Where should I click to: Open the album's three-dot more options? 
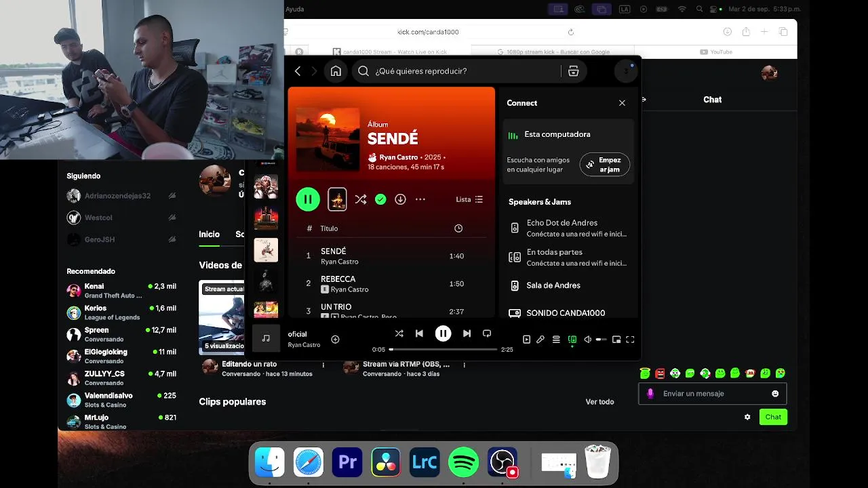[420, 199]
